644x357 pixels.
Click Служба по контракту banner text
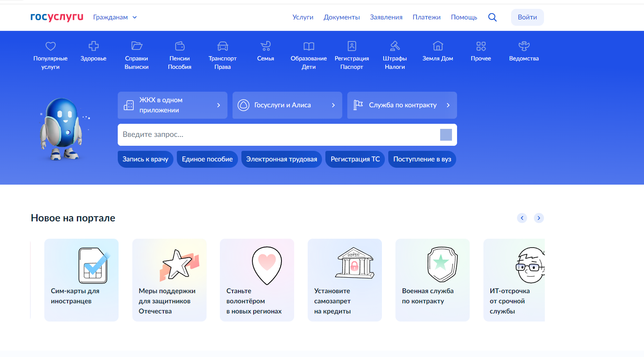[x=403, y=105]
